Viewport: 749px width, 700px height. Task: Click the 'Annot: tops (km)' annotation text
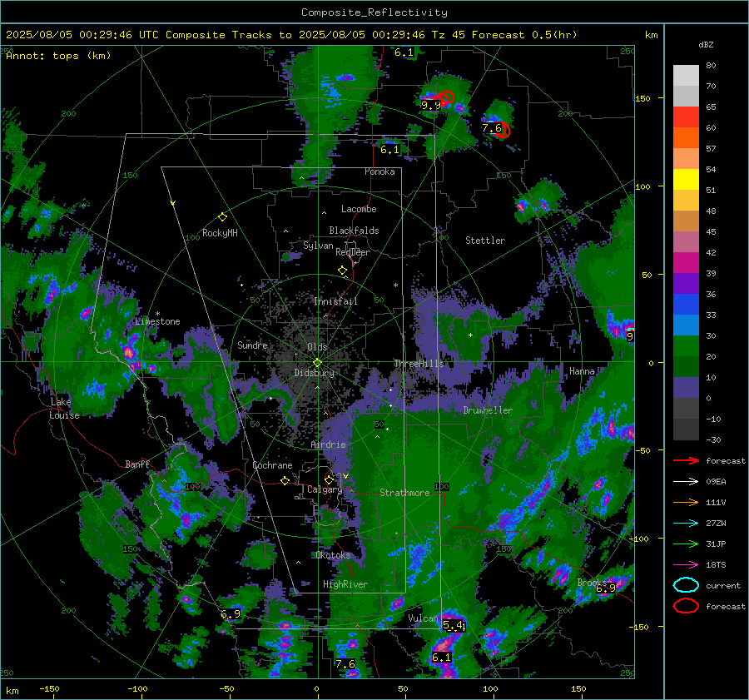coord(58,56)
